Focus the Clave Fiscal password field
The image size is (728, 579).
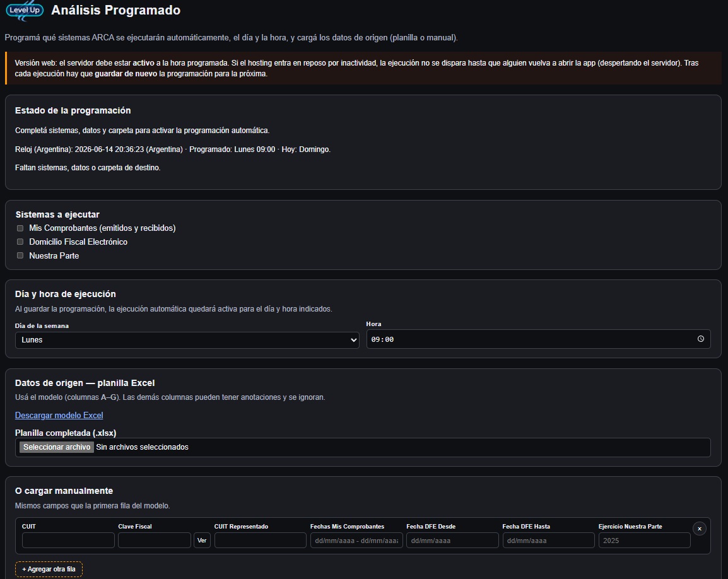(155, 540)
